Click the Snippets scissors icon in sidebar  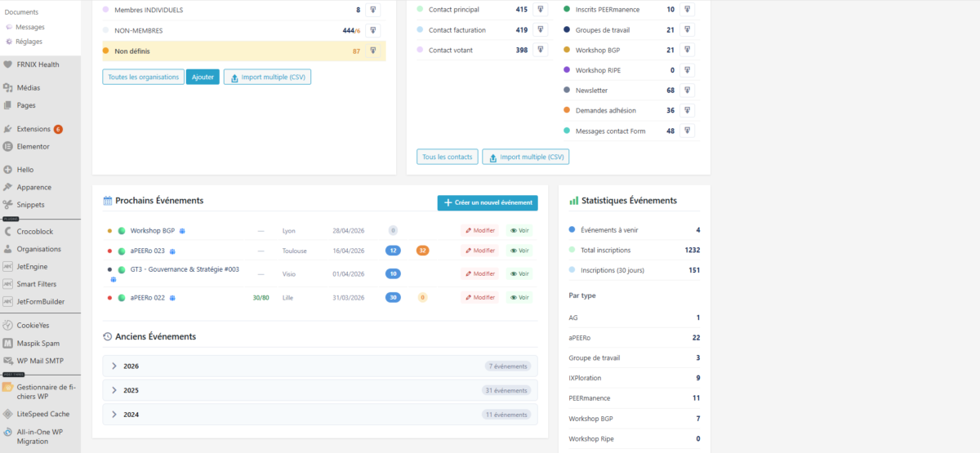click(x=7, y=205)
